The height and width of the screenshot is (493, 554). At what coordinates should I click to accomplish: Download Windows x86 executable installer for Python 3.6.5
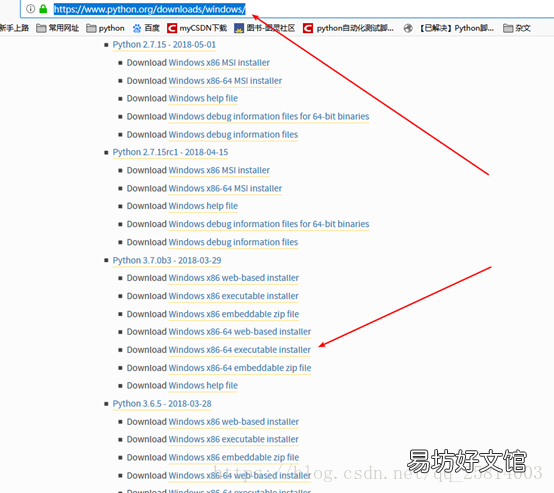coord(234,439)
